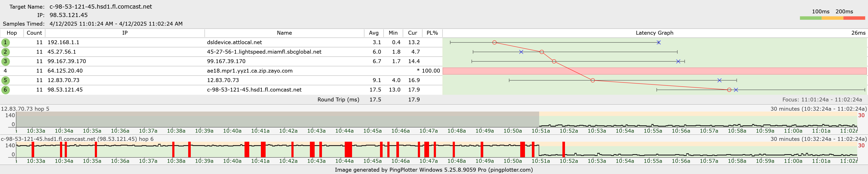Viewport: 868px width, 174px height.
Task: Click the Min value 13.0 for hop 6
Action: pyautogui.click(x=395, y=90)
